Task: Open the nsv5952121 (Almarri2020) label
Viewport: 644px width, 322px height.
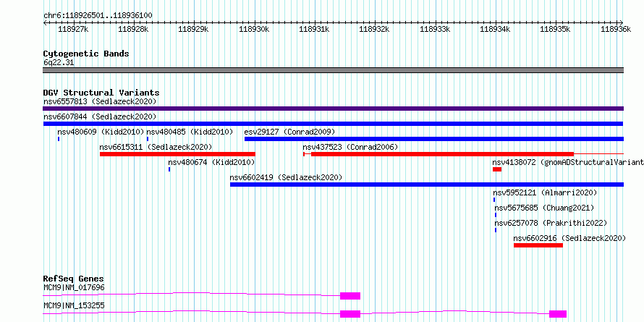Action: [x=545, y=192]
